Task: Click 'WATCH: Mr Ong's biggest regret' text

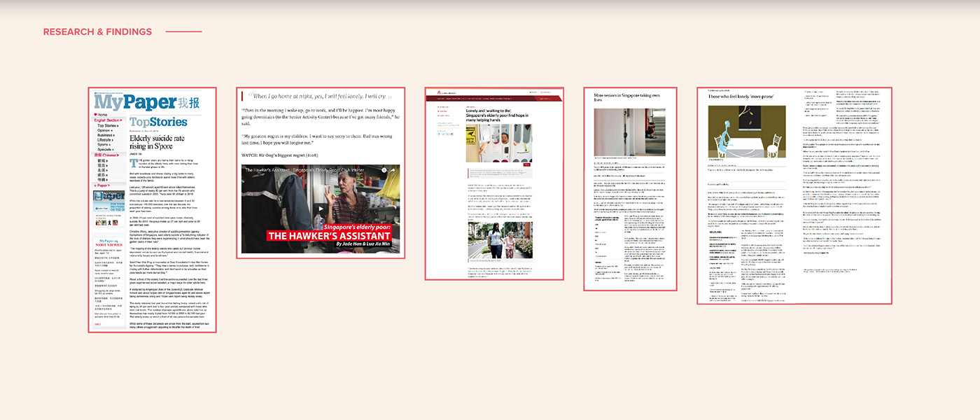Action: (x=281, y=154)
